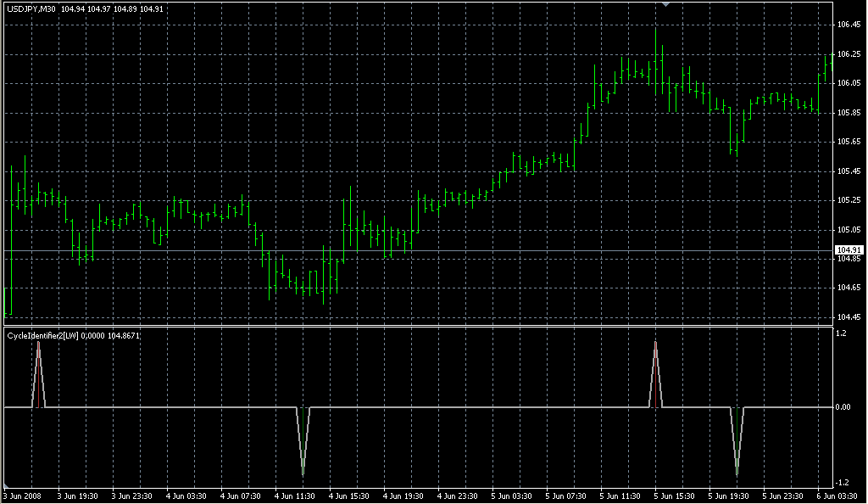Click the upward cycle spike near 3 Jun 2008
Viewport: 868px width, 504px height.
(x=38, y=374)
